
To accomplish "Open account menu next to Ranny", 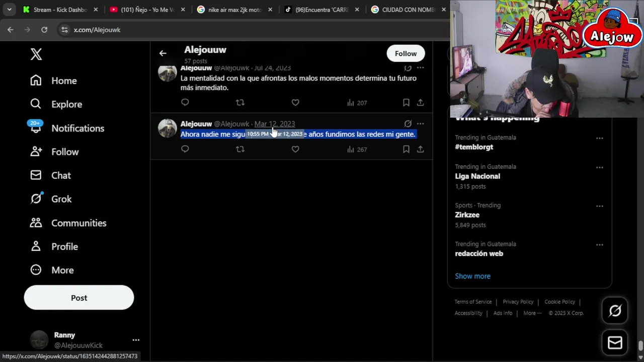I will [136, 340].
